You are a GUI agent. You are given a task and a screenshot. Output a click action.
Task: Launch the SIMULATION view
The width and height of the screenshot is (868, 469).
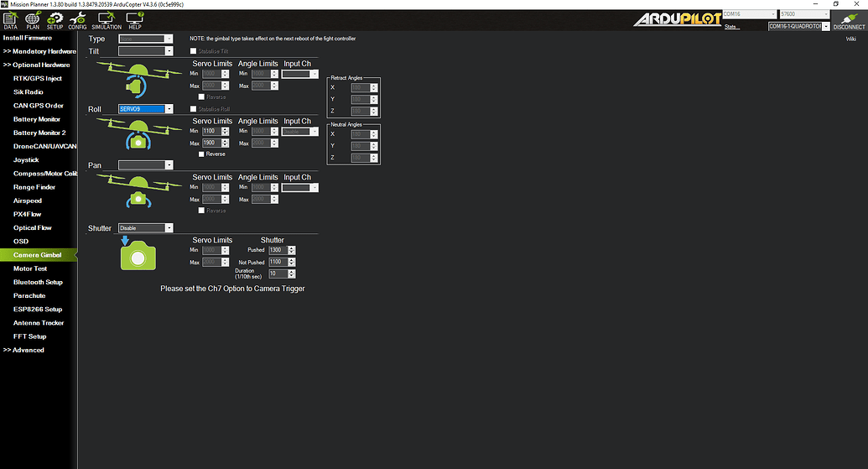coord(106,20)
